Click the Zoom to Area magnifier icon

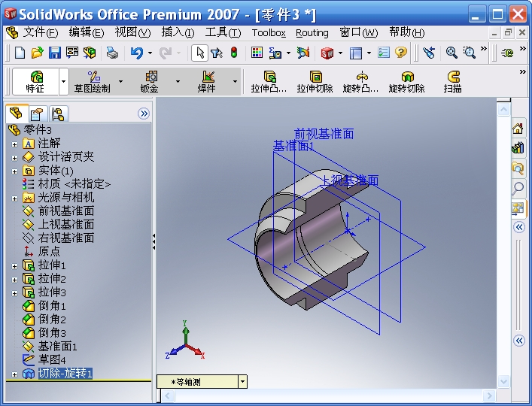(x=470, y=53)
